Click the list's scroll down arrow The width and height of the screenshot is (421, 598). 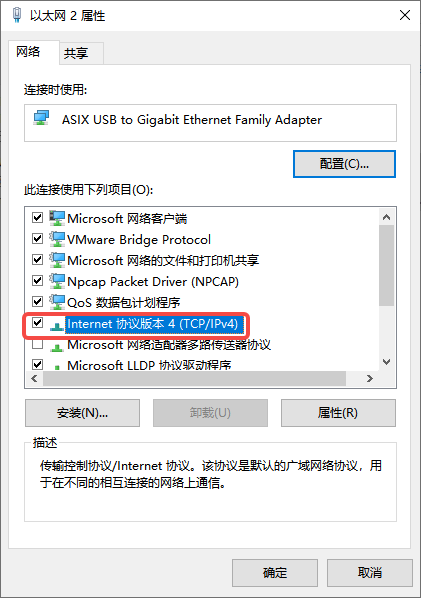coord(387,362)
